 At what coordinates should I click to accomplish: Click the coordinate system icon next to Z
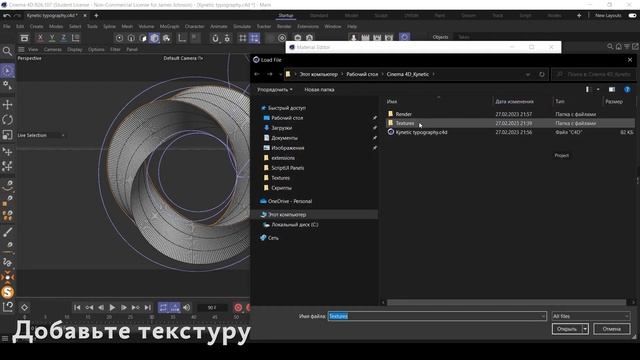[76, 38]
